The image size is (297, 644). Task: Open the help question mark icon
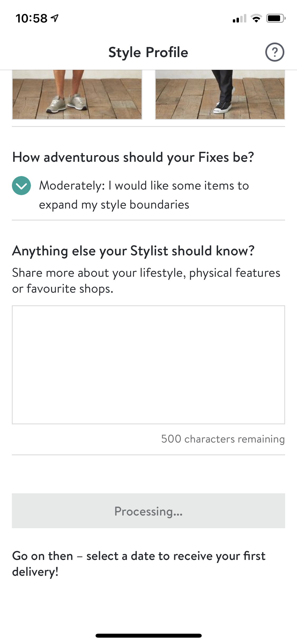click(x=275, y=52)
